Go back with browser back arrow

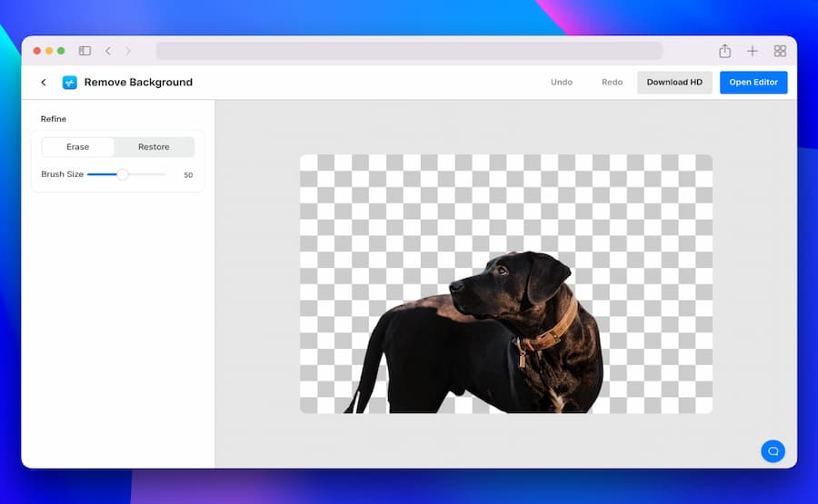click(x=108, y=51)
